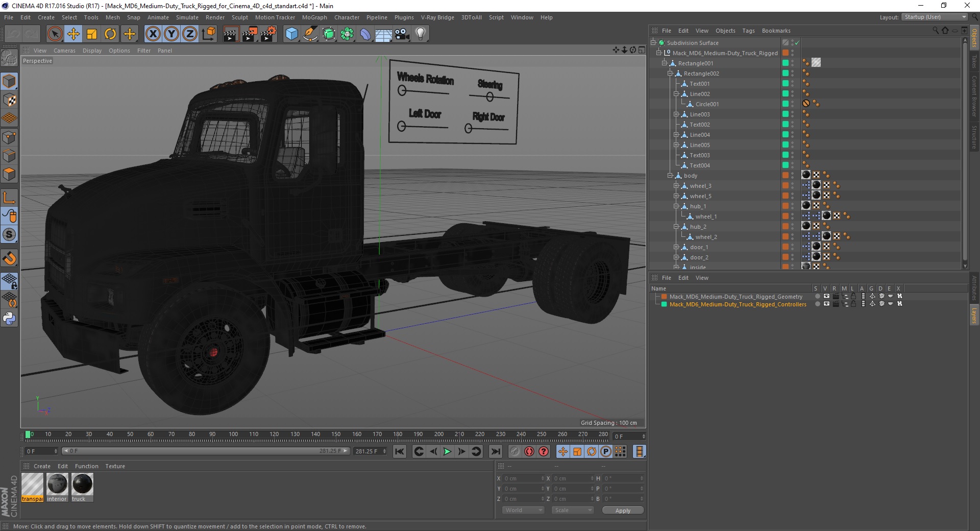Open Python script icon in sidebar
This screenshot has height=531, width=980.
pos(9,319)
